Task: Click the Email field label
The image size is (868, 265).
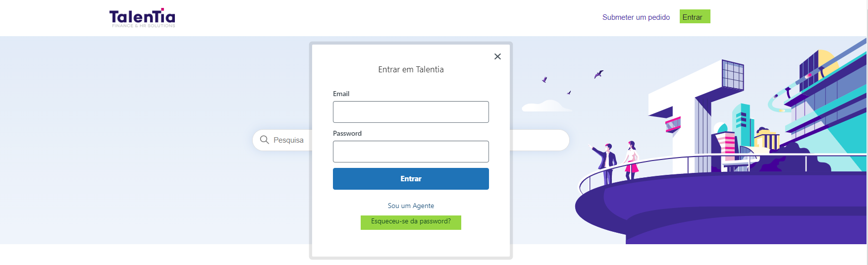Action: (x=341, y=94)
